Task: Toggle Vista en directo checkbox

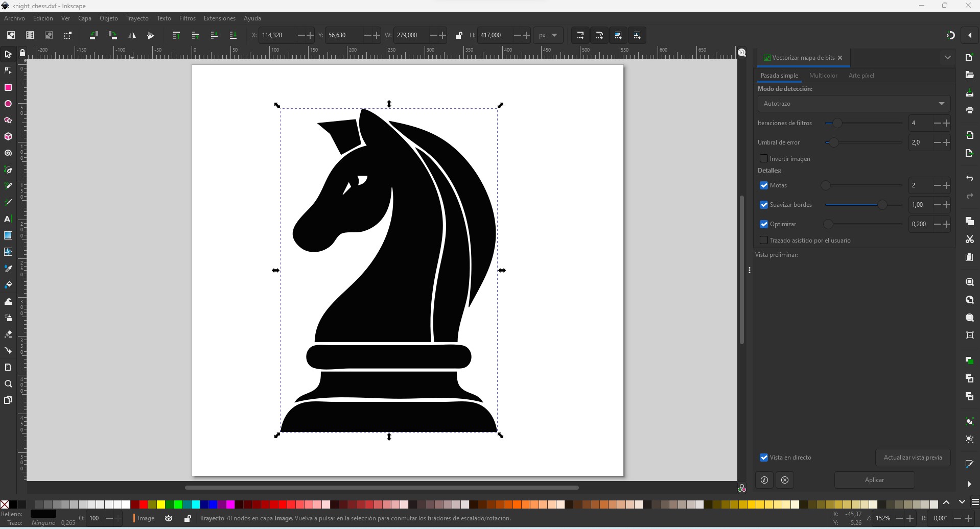Action: 764,458
